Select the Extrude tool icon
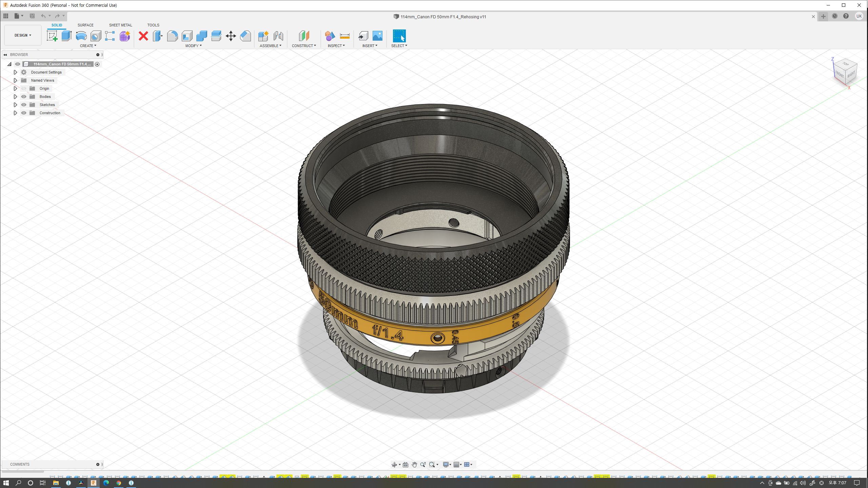The height and width of the screenshot is (488, 868). tap(66, 36)
